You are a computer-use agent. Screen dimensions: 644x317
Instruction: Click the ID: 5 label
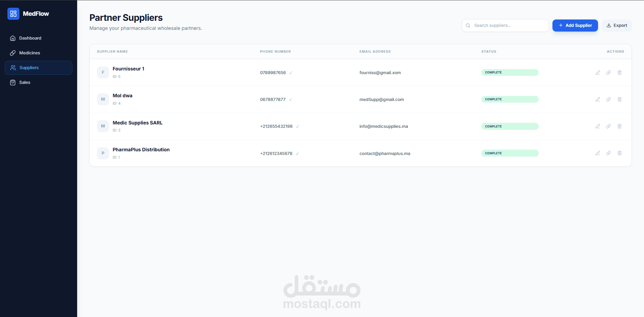click(x=116, y=77)
